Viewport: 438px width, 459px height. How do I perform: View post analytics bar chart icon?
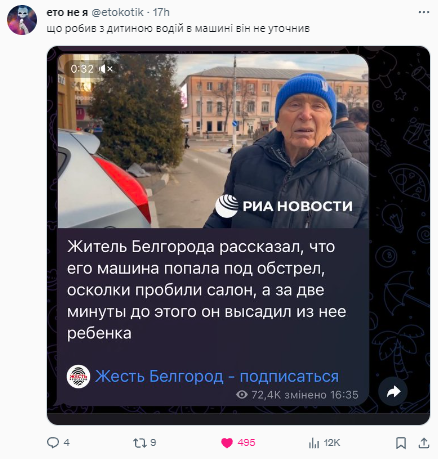click(x=314, y=443)
